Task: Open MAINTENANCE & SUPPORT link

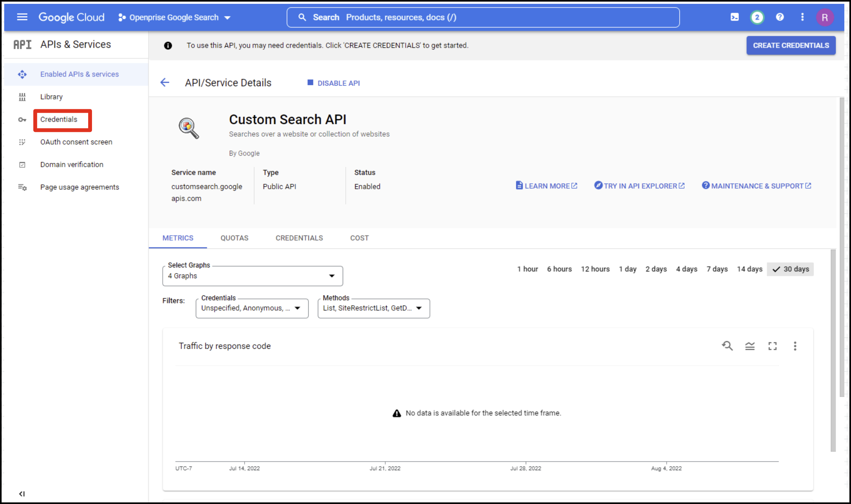Action: pos(756,186)
